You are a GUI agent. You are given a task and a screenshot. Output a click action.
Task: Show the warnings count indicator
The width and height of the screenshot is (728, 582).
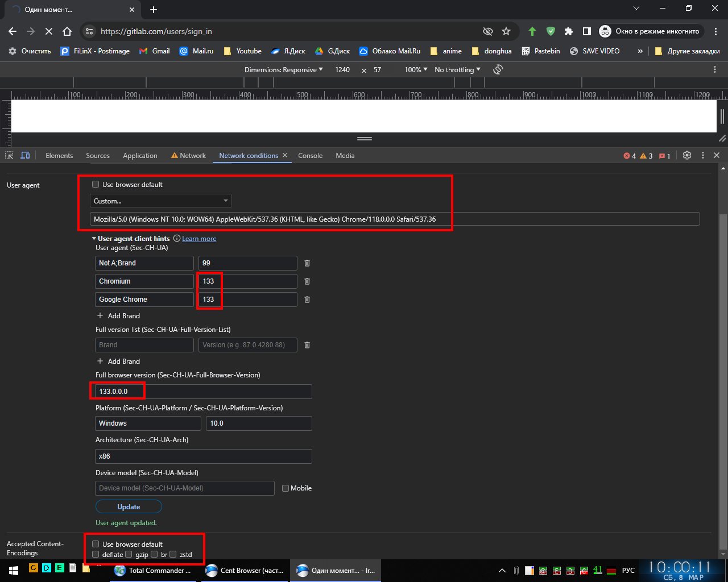[x=646, y=156]
